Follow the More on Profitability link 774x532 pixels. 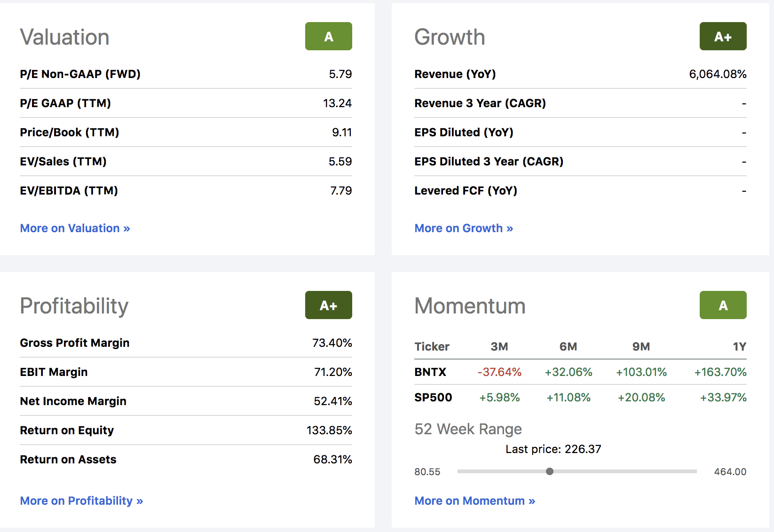tap(81, 501)
